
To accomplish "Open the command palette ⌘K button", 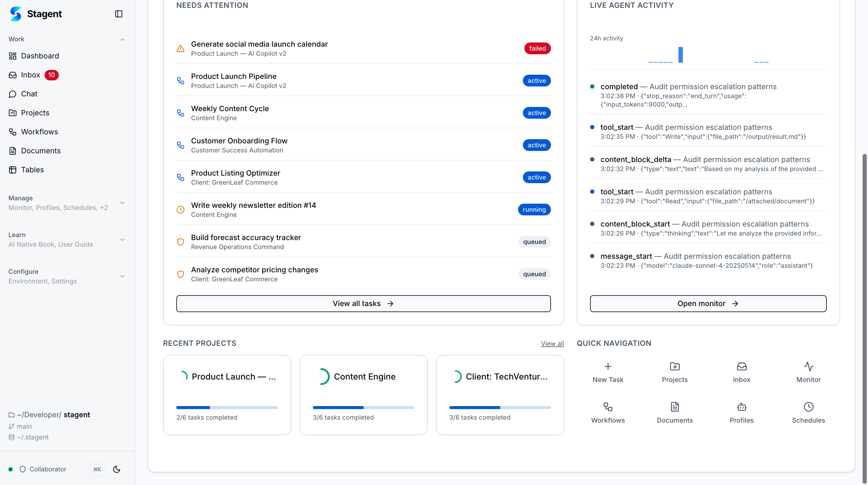I will [97, 469].
